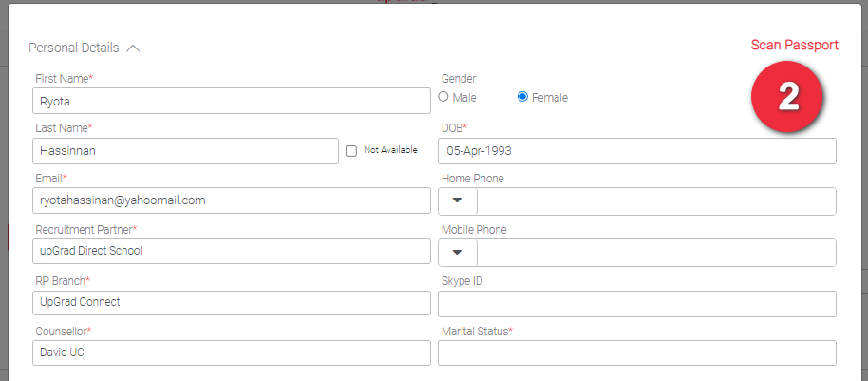Image resolution: width=868 pixels, height=381 pixels.
Task: Open the DOB date field
Action: point(636,151)
